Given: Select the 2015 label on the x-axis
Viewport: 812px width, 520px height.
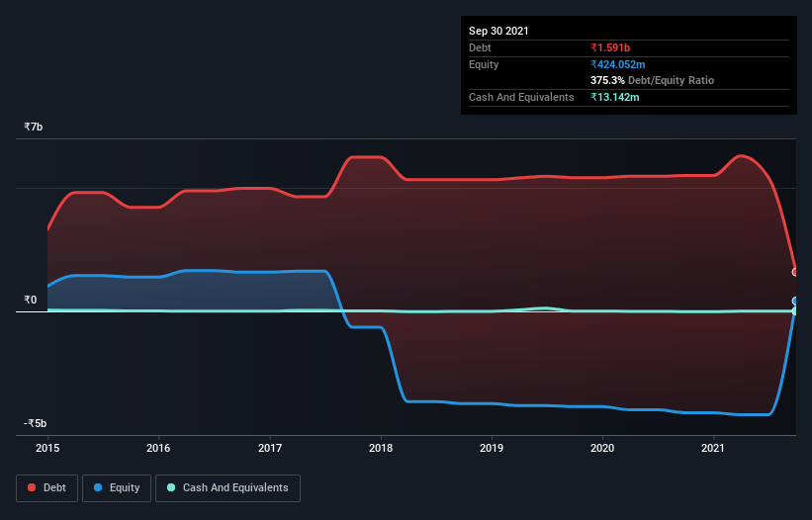Looking at the screenshot, I should coord(47,448).
